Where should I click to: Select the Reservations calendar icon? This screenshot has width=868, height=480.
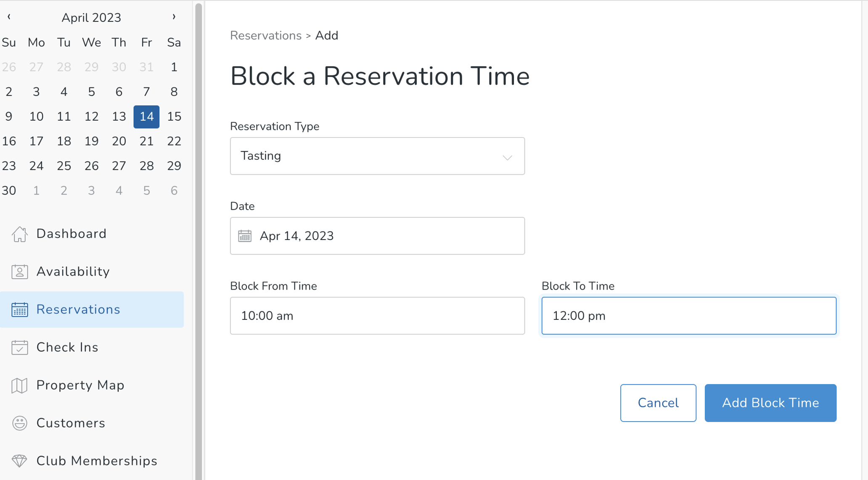coord(19,310)
